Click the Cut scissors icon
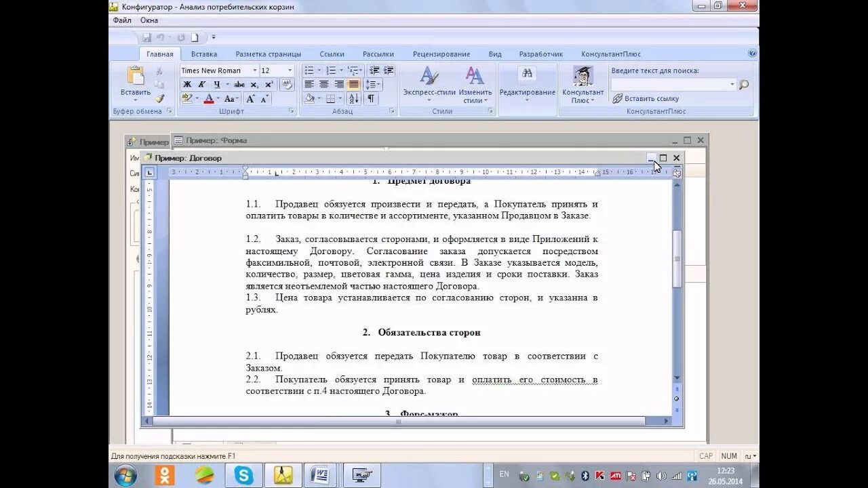Image resolution: width=868 pixels, height=488 pixels. 159,71
